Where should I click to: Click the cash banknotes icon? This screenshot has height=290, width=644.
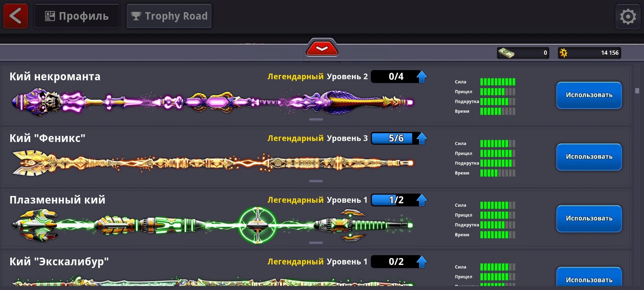(x=506, y=53)
